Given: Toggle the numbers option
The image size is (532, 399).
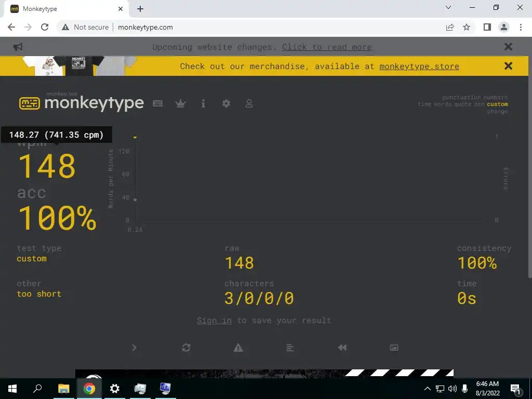Looking at the screenshot, I should (x=496, y=97).
